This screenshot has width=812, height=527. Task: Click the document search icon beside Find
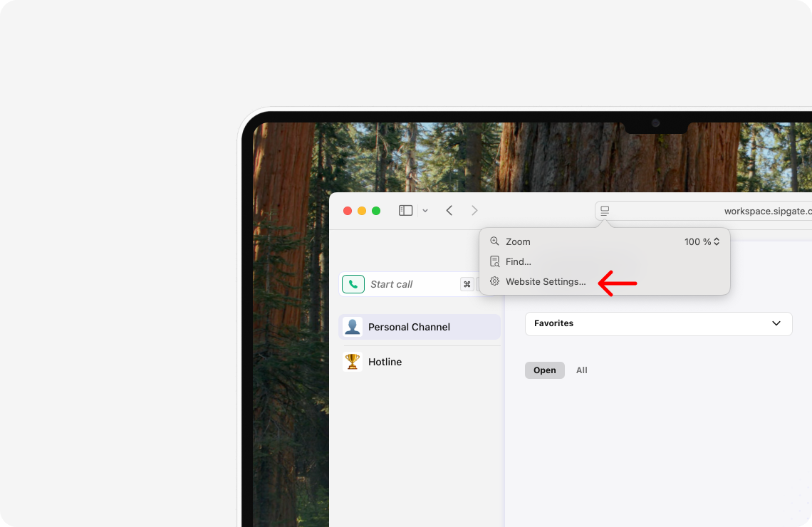(x=494, y=261)
